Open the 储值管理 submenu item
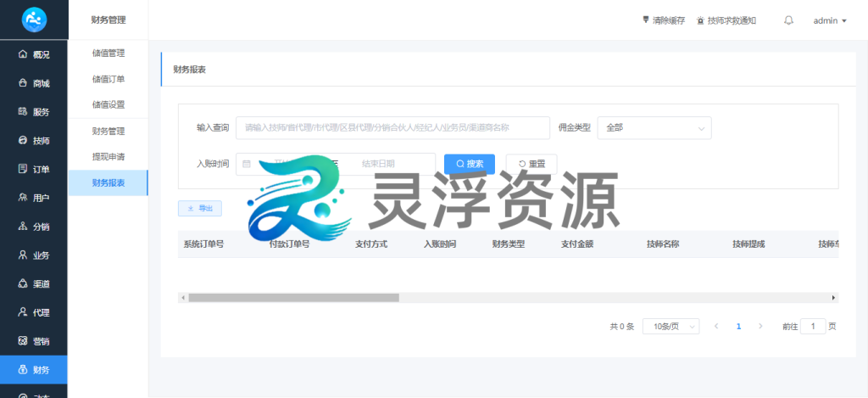 108,53
